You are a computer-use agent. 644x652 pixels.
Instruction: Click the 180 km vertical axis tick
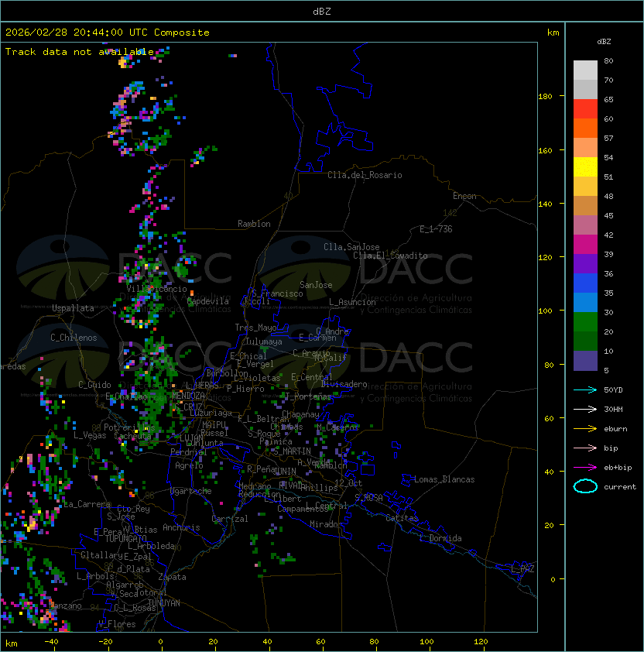(x=545, y=97)
